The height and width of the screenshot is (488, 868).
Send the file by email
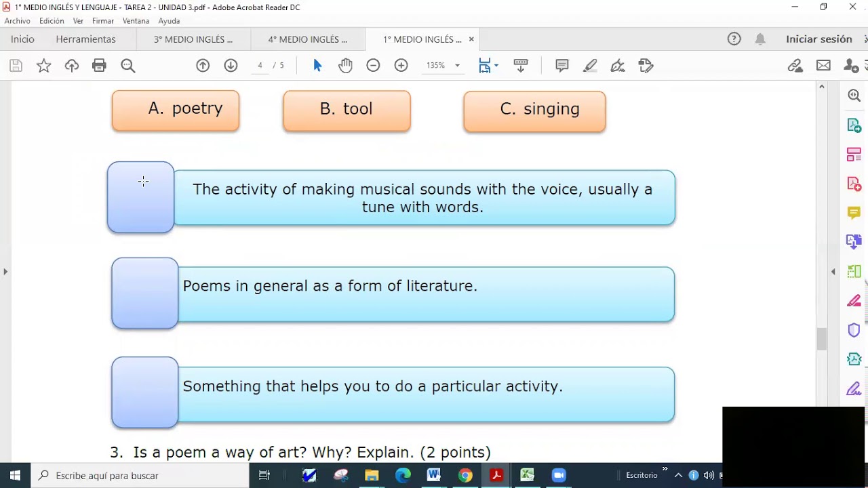(823, 66)
